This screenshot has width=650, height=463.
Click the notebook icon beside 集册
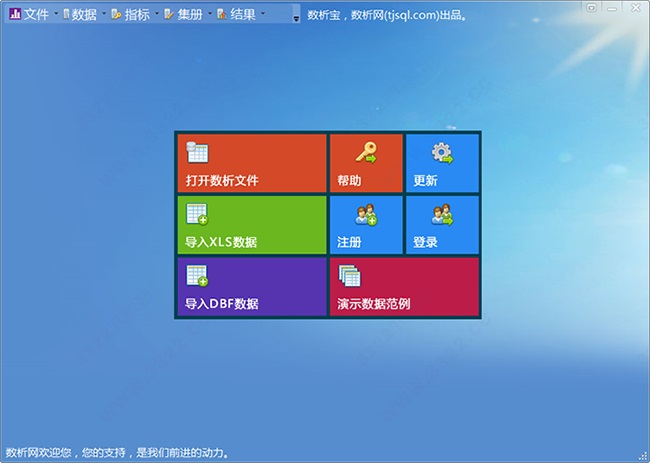point(169,15)
